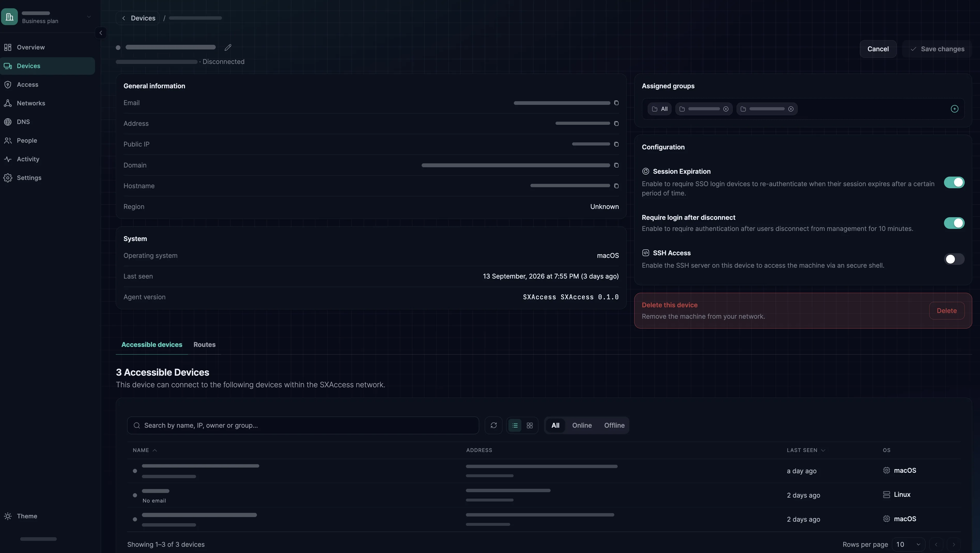Open the Rows per page dropdown
The width and height of the screenshot is (980, 553).
tap(909, 544)
